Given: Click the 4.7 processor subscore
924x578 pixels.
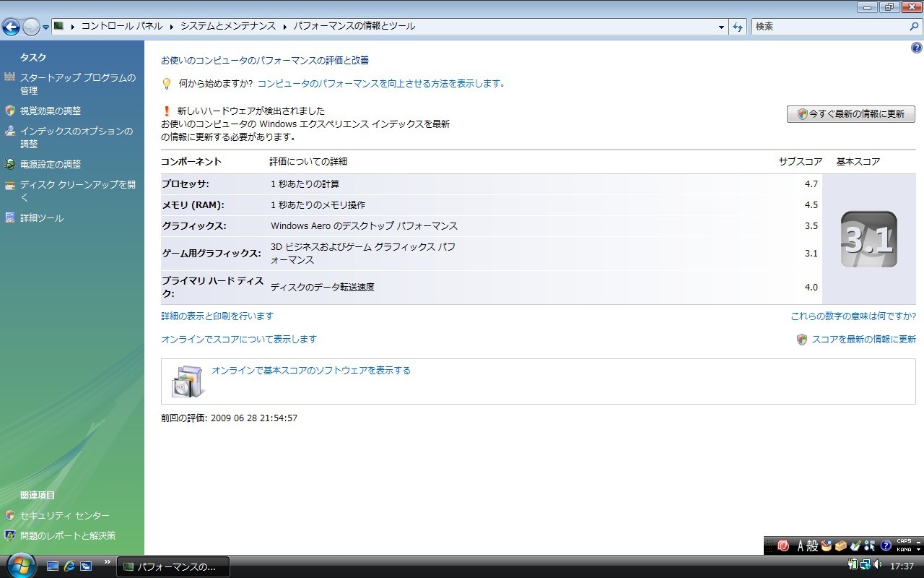Looking at the screenshot, I should coord(811,184).
